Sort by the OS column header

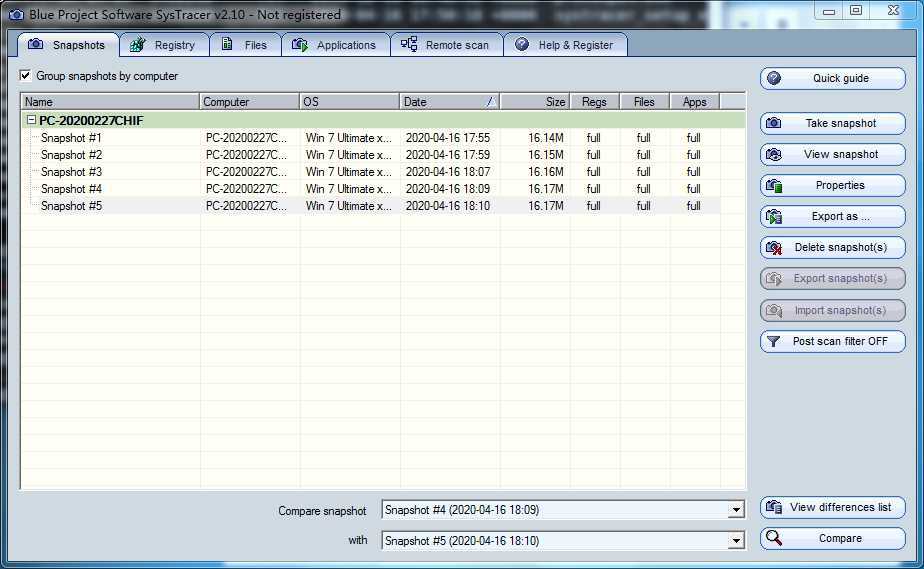[x=349, y=102]
